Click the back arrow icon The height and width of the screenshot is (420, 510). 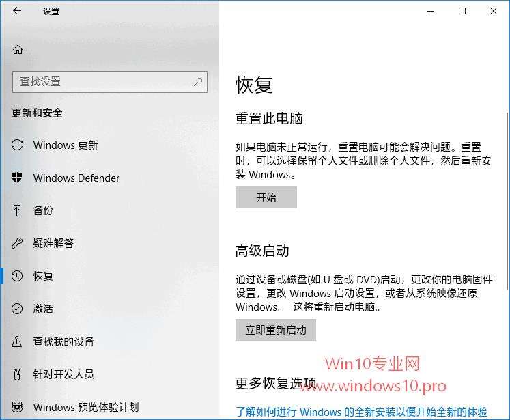coord(17,11)
